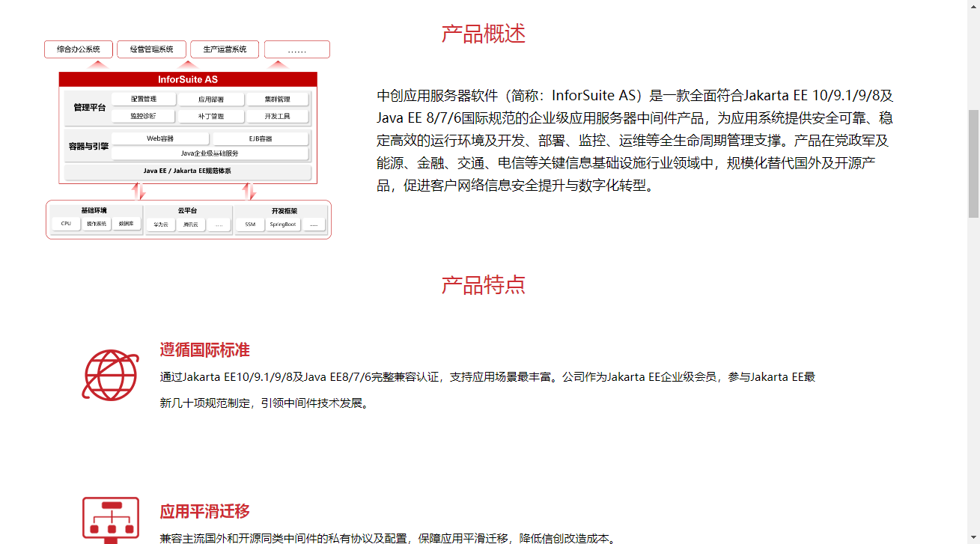Click the SpringBoot box in the diagram
Screen dimensions: 980x544
[283, 224]
